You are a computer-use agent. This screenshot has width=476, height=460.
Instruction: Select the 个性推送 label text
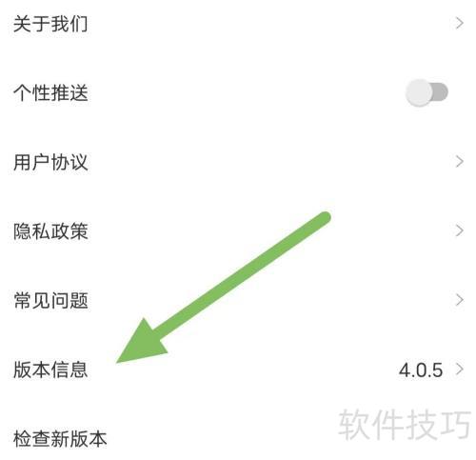coord(50,92)
